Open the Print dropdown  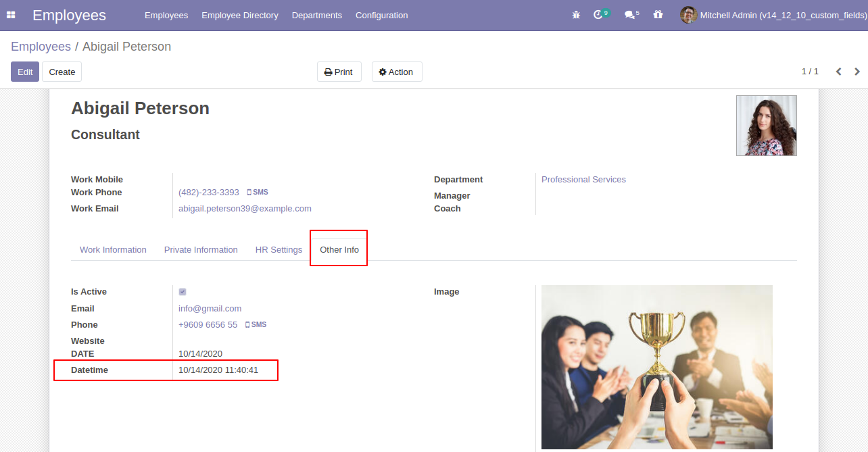tap(339, 72)
